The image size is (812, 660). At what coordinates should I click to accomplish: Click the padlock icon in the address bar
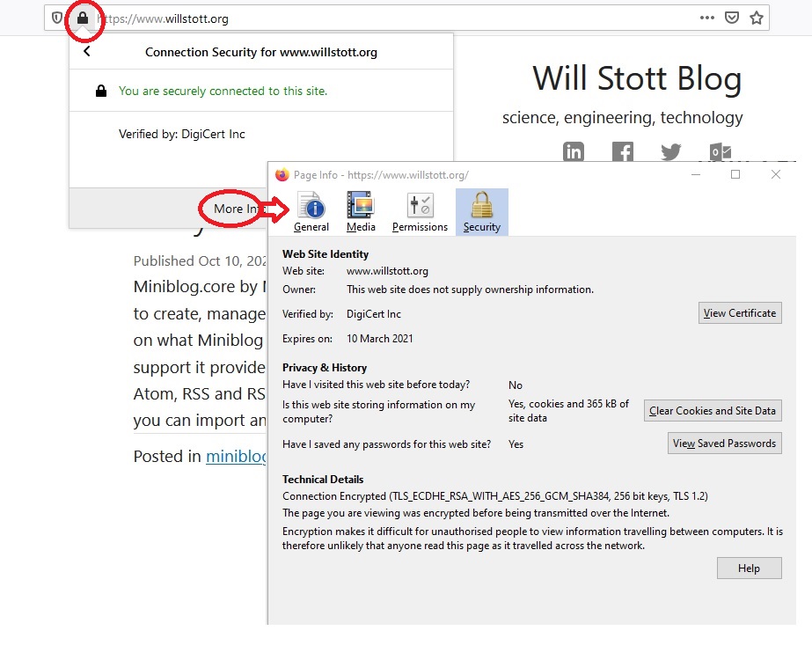pos(84,18)
